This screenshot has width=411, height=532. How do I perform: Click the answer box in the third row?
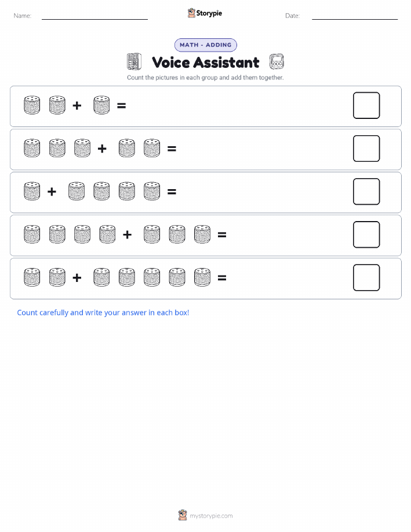coord(366,191)
